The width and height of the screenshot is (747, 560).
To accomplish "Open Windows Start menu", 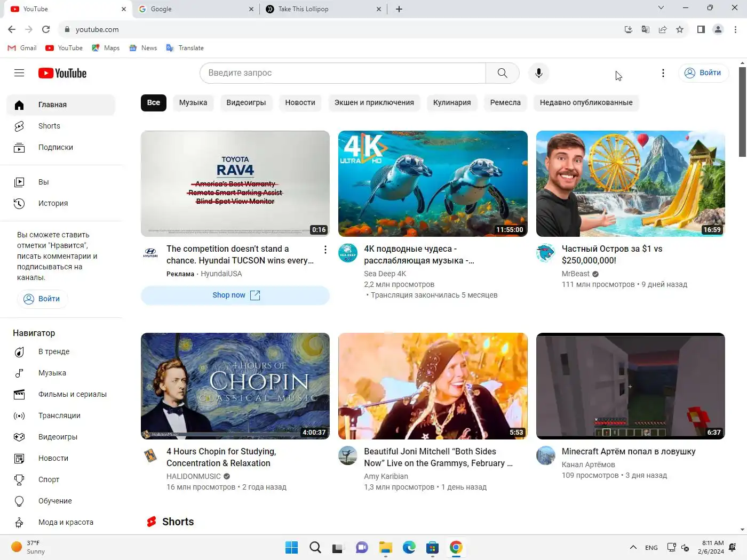I will (291, 547).
